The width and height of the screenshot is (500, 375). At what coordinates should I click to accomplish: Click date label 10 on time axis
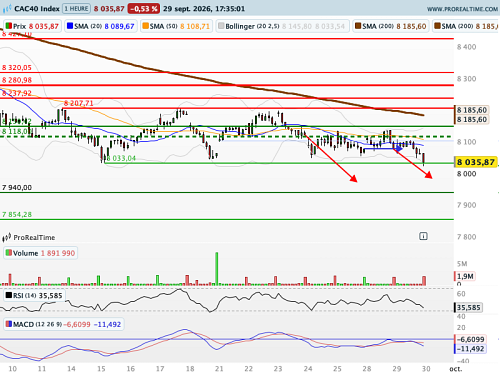12,369
